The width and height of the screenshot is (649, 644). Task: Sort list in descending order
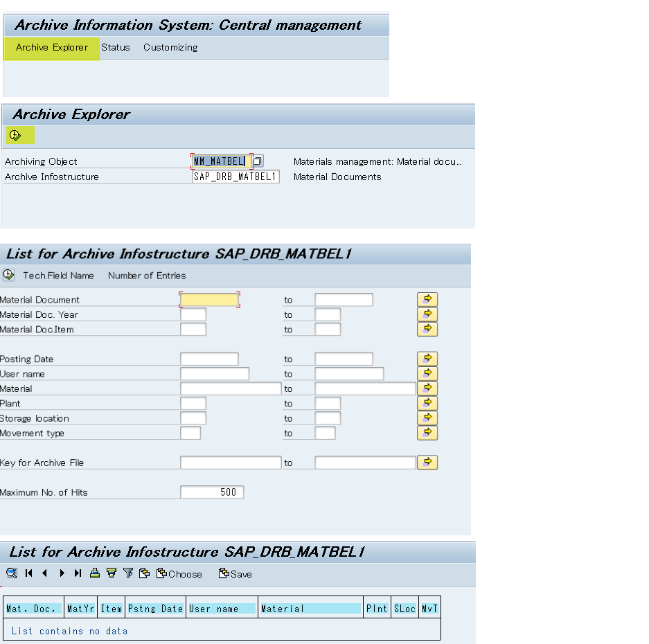112,573
